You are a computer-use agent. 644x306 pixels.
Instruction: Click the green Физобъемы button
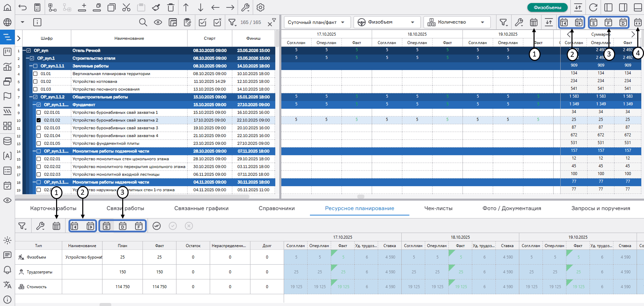point(547,7)
